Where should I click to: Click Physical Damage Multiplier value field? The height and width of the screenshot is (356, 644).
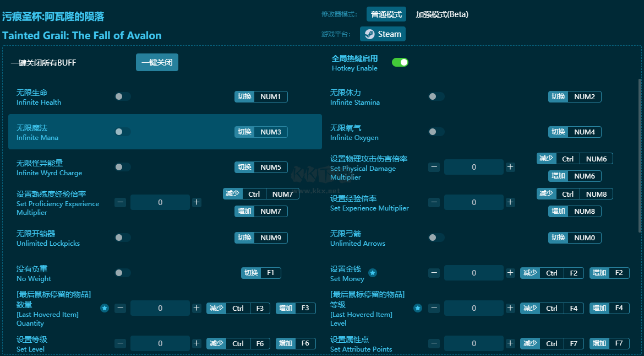click(x=474, y=167)
